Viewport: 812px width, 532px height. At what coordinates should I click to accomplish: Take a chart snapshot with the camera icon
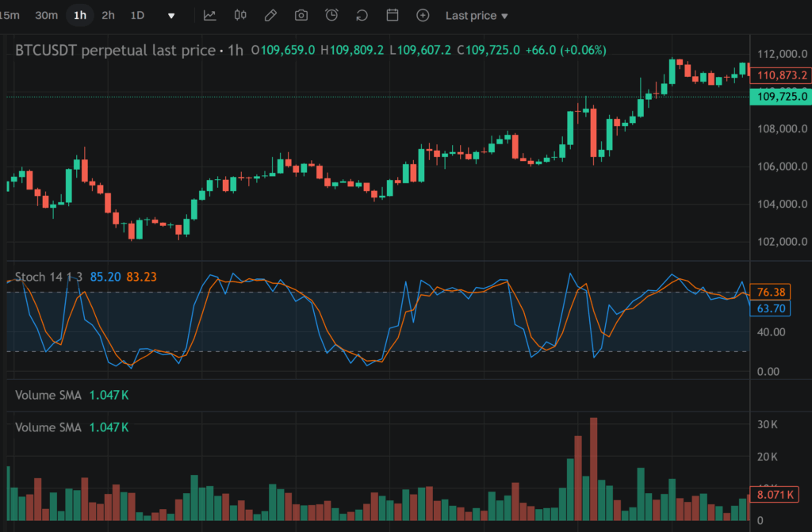point(301,15)
